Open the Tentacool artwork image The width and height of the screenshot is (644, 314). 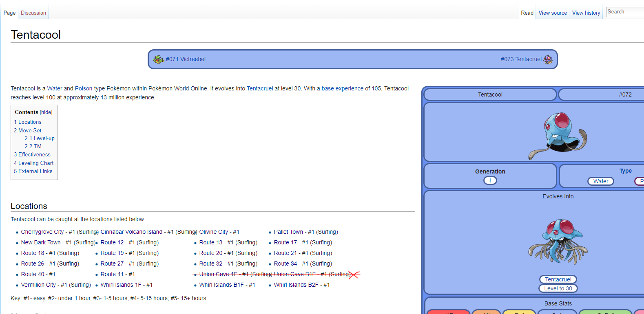coord(558,136)
